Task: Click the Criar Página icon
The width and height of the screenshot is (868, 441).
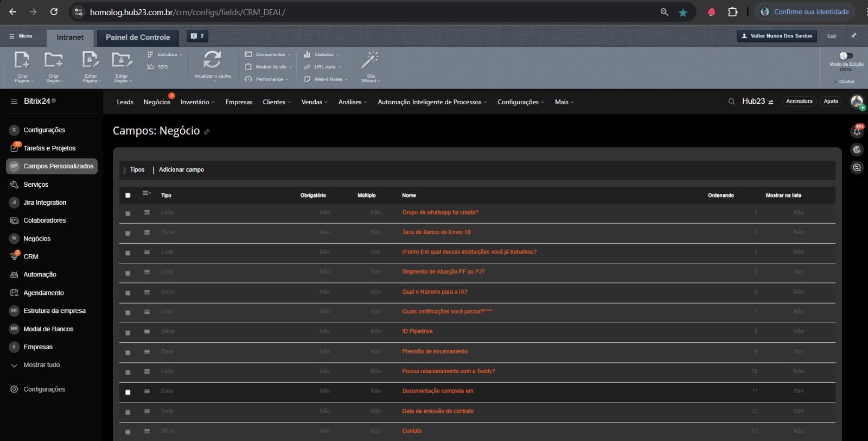Action: click(x=22, y=60)
